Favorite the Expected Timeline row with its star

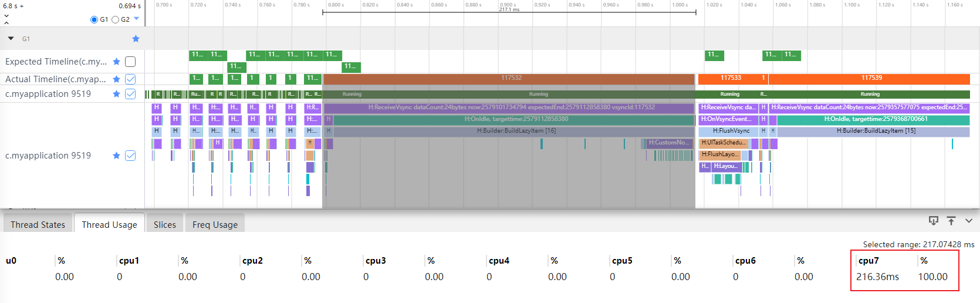click(x=116, y=62)
